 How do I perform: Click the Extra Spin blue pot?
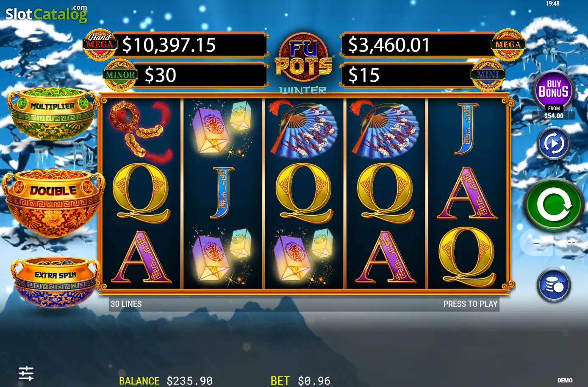point(55,281)
